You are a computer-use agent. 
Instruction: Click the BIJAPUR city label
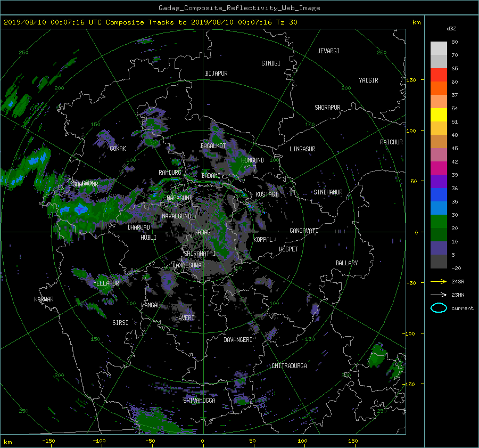click(216, 74)
